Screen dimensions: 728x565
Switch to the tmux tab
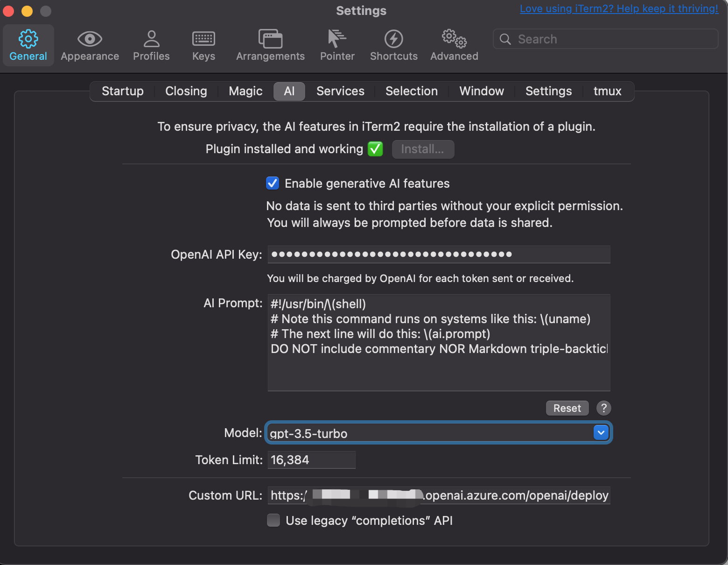pyautogui.click(x=608, y=91)
